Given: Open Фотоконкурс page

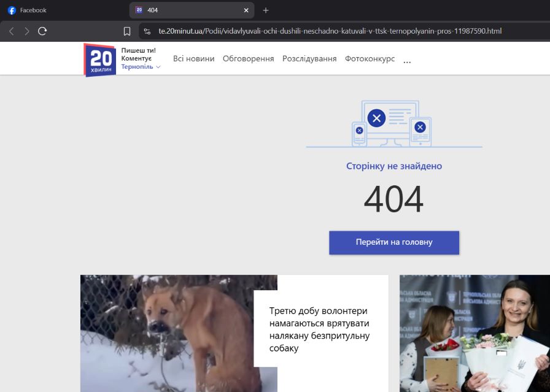Looking at the screenshot, I should pos(370,59).
